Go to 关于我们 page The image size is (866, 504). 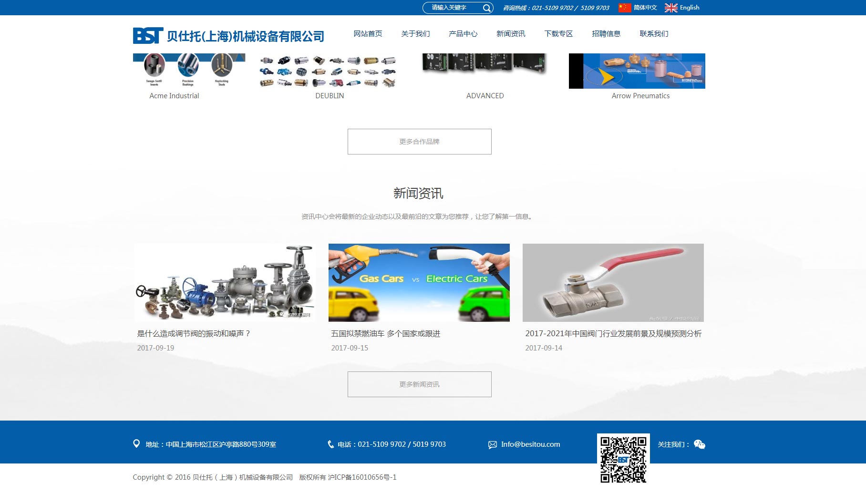(415, 34)
